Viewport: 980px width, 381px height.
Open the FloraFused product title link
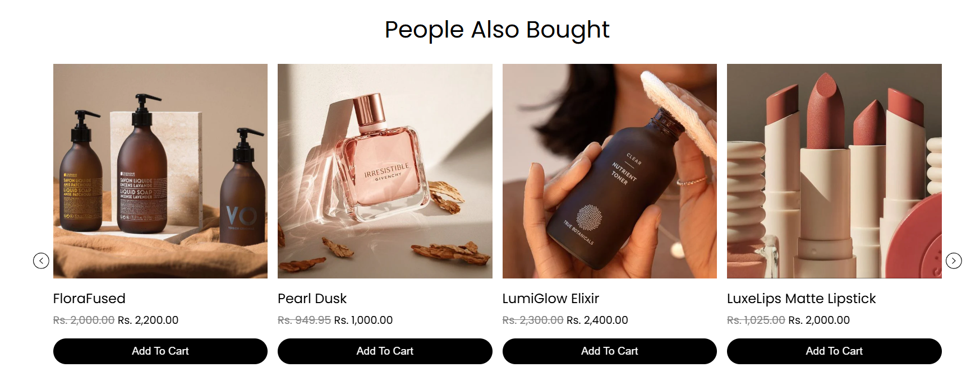[x=89, y=299]
